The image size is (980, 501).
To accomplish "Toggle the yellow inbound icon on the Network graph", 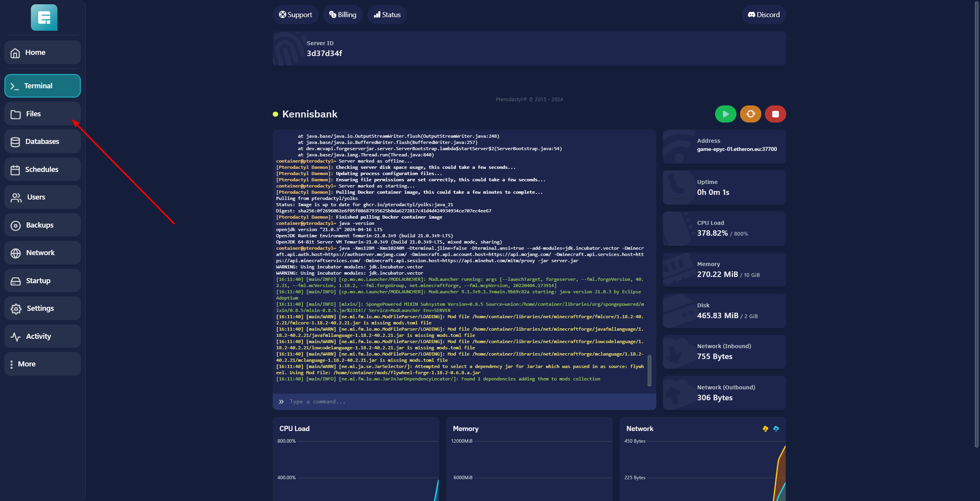I will [x=765, y=429].
